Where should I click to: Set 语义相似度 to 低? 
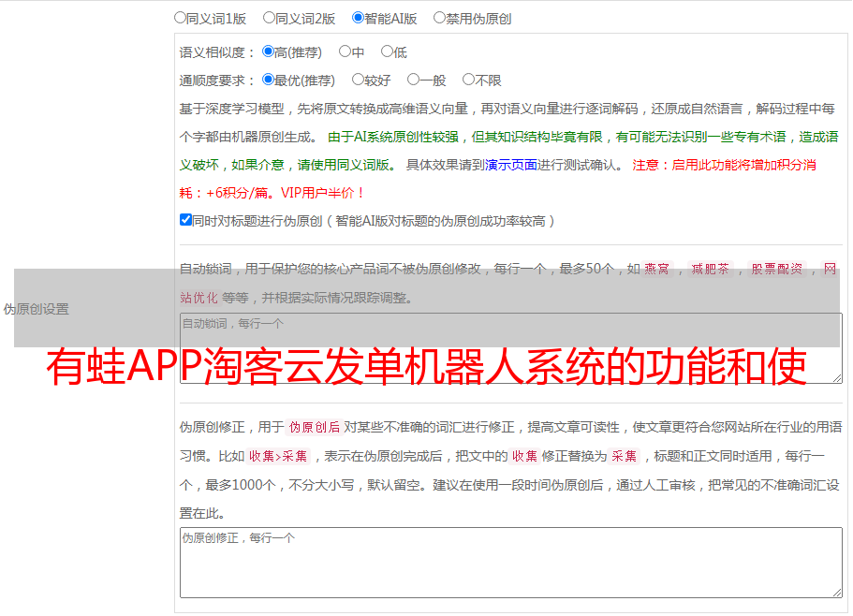387,52
